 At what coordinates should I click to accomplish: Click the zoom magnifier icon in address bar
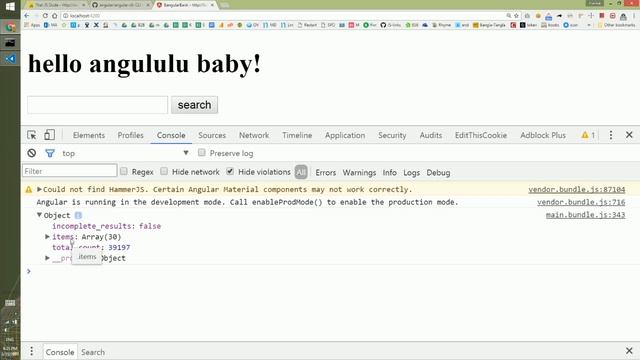(509, 16)
